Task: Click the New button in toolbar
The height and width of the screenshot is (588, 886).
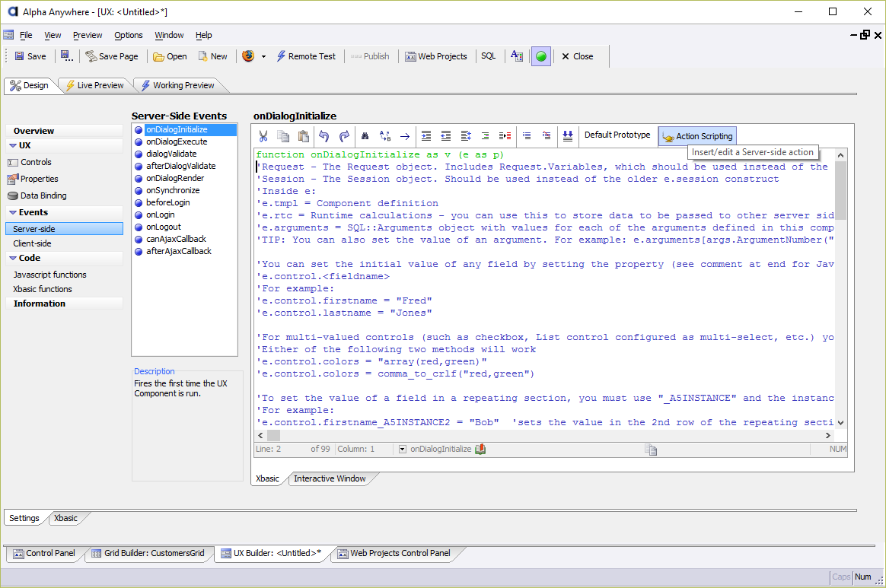Action: point(212,56)
